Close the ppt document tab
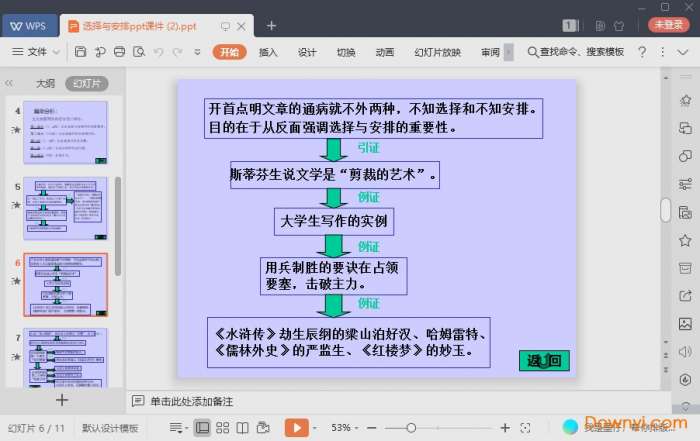The image size is (700, 441). point(241,26)
